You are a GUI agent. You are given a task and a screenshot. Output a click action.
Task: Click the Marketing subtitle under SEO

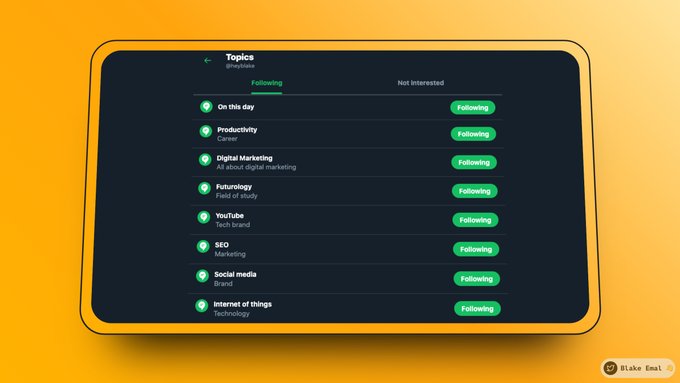point(230,254)
